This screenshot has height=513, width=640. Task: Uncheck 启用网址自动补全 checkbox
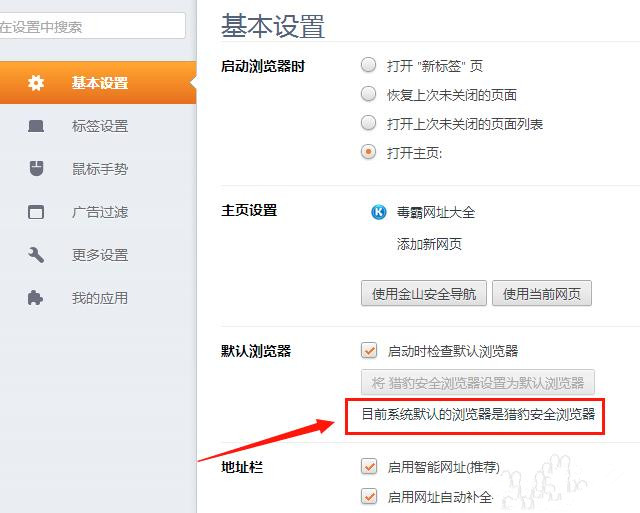(x=369, y=497)
